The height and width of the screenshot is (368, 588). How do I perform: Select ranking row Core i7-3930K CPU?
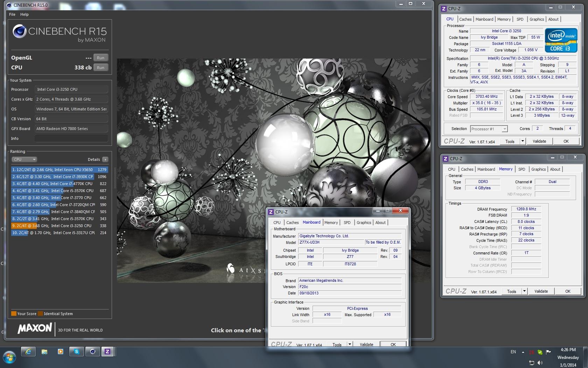click(x=59, y=177)
